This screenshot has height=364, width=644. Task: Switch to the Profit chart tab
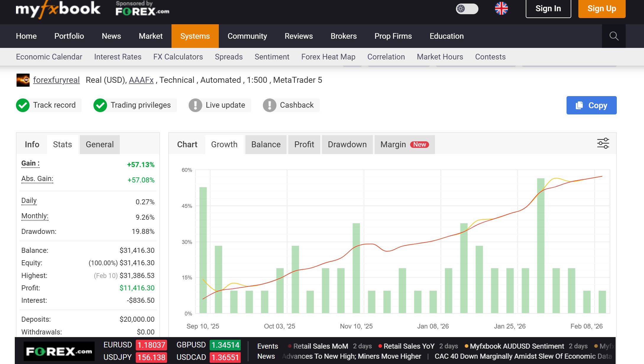pyautogui.click(x=304, y=145)
